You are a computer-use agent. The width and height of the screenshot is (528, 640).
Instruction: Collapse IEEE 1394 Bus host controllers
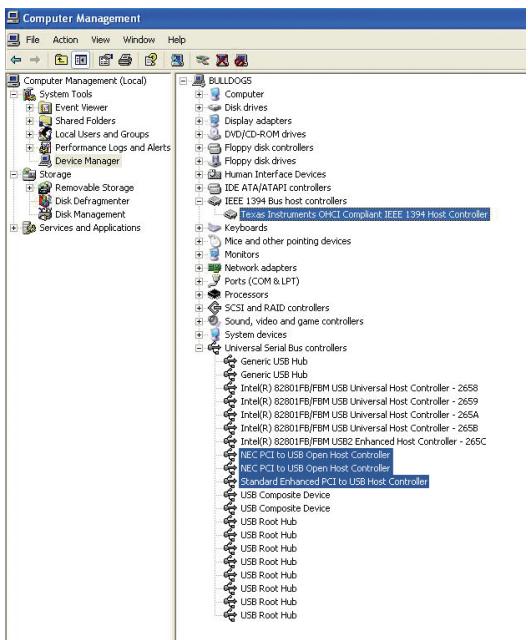click(x=199, y=201)
